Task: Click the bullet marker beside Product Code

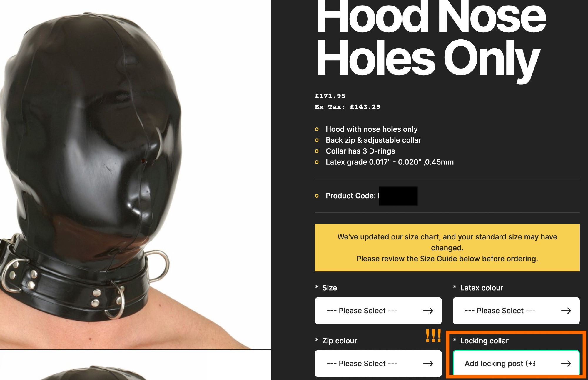Action: [317, 196]
